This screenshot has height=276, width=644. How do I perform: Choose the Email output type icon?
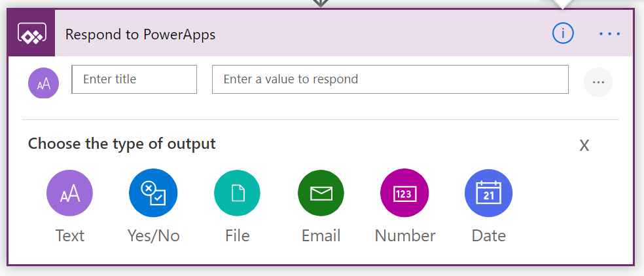[321, 193]
